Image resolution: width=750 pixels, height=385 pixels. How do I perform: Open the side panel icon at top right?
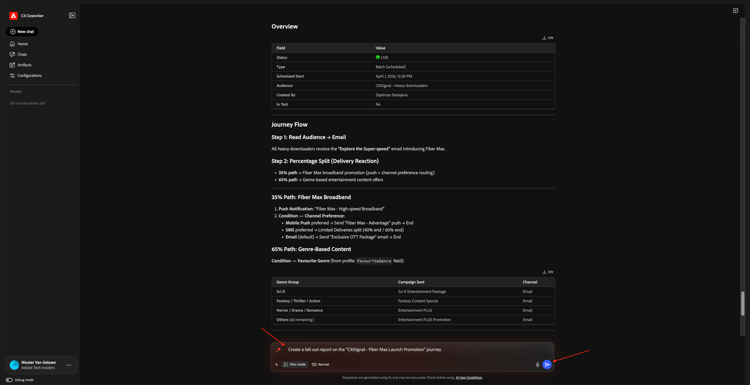[735, 11]
